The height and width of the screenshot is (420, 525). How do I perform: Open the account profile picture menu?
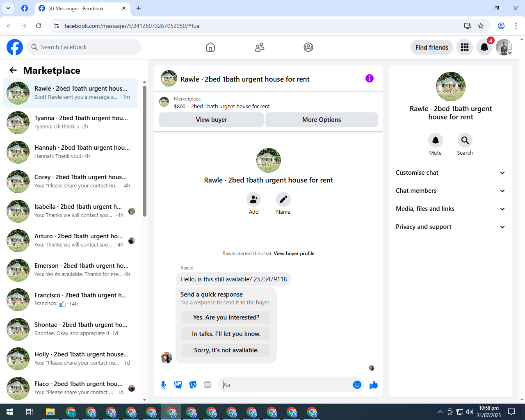click(x=504, y=47)
